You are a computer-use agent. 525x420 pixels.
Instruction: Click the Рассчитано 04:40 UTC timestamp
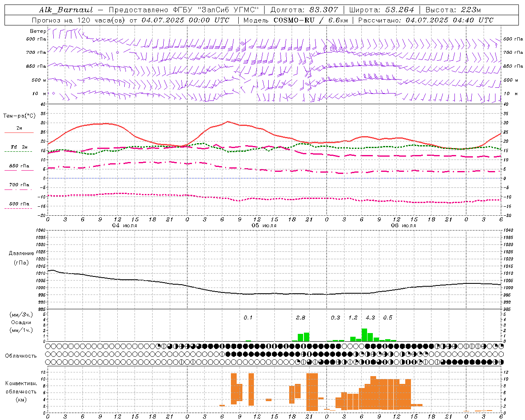pyautogui.click(x=426, y=20)
